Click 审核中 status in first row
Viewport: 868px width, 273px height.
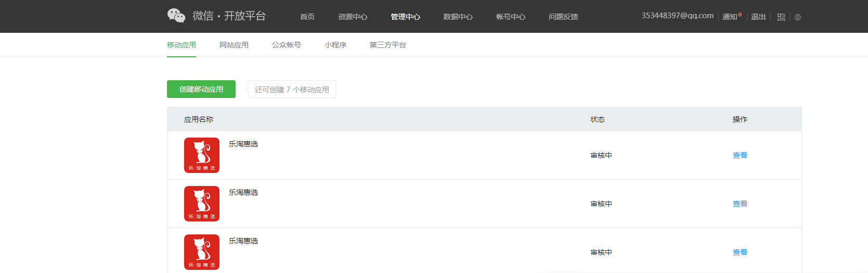point(601,155)
